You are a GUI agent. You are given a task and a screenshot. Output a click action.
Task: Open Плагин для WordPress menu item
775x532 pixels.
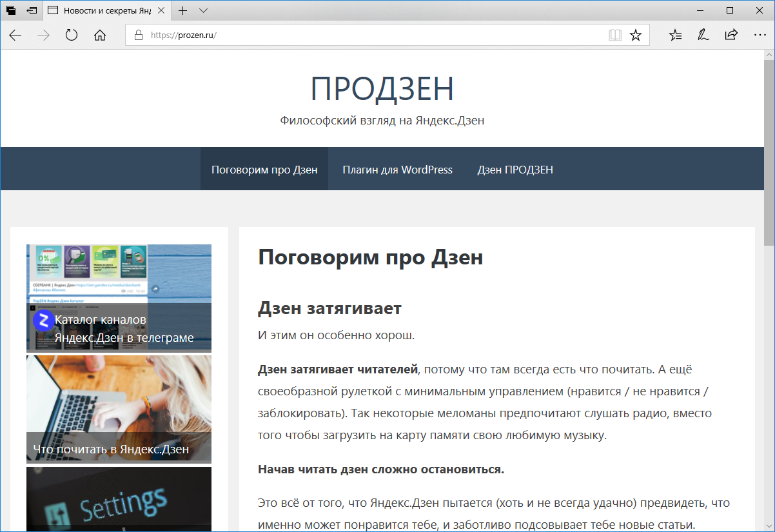[x=397, y=170]
